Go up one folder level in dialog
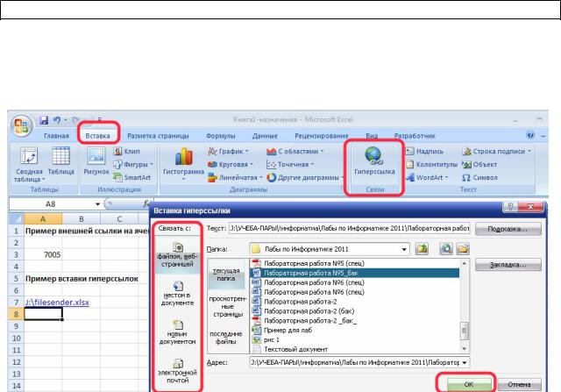 422,249
